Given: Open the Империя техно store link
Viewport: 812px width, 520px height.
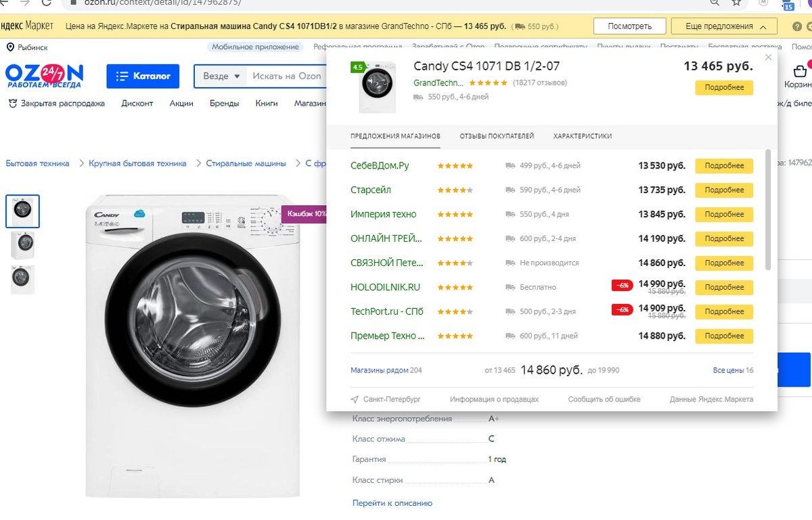Looking at the screenshot, I should 384,215.
